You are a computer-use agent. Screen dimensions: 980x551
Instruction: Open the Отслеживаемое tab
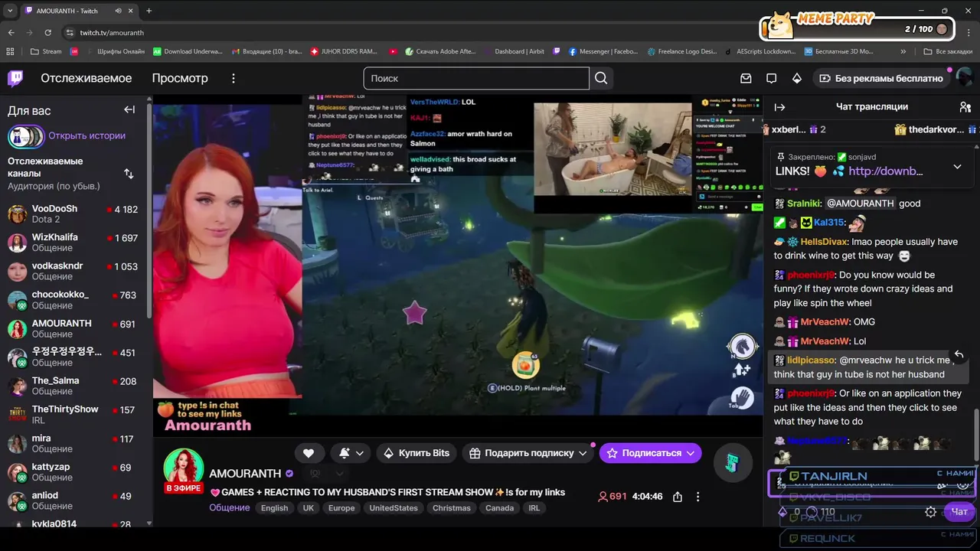point(86,78)
